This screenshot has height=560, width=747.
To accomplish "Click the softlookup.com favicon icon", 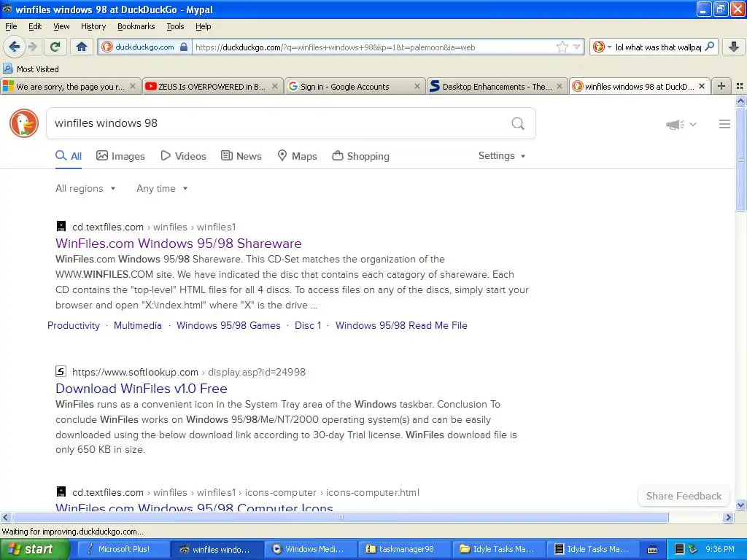I will 61,371.
